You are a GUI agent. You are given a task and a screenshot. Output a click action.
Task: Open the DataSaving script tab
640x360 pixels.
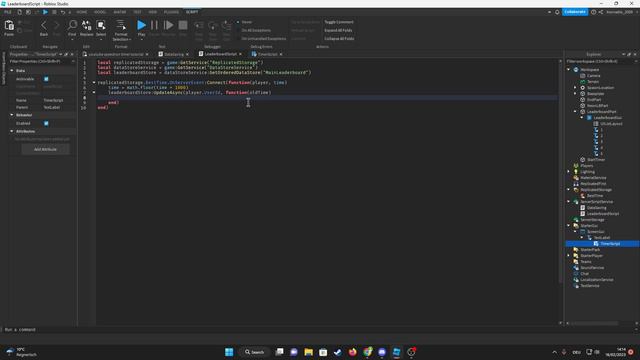pos(174,54)
